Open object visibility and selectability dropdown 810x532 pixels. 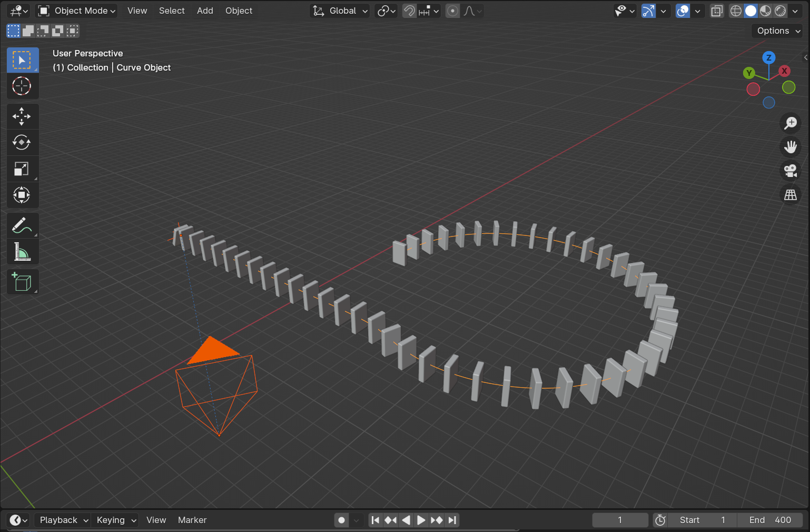625,11
